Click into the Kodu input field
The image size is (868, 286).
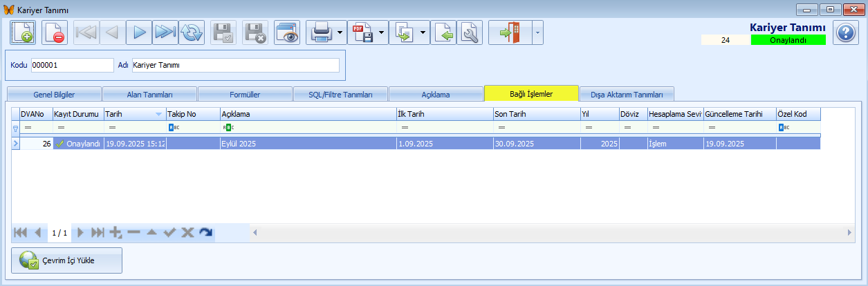click(x=72, y=65)
